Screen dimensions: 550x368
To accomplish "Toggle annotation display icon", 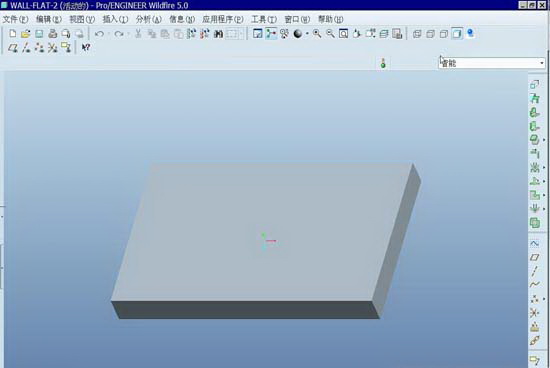I will (x=66, y=48).
